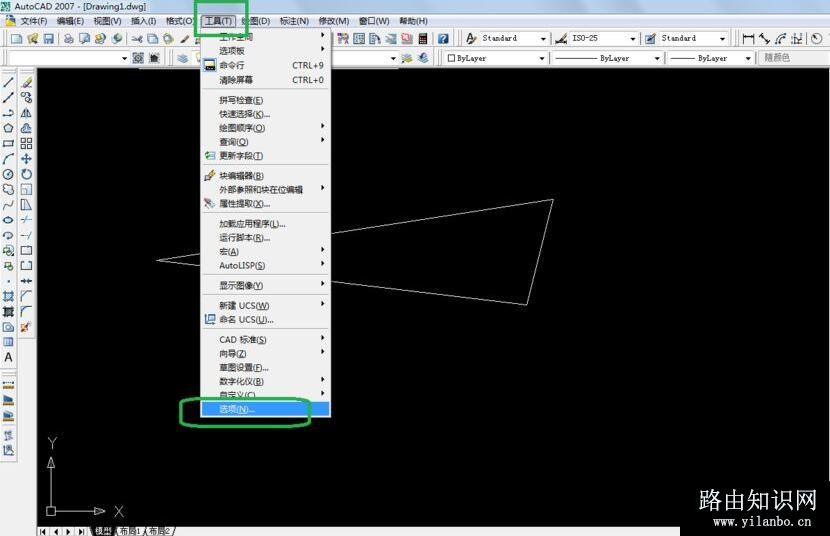This screenshot has width=830, height=536.
Task: Click the 随颜色 plot style field
Action: point(793,58)
